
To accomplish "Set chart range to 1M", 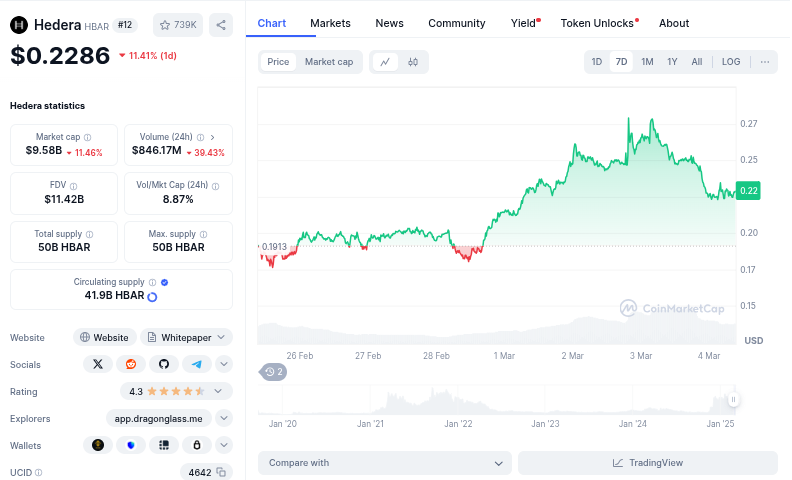I will coord(647,62).
